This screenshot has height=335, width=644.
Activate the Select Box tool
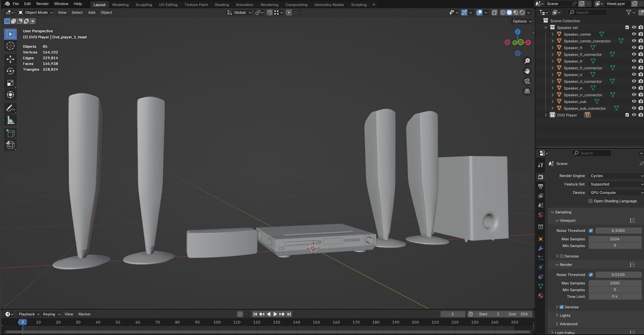click(x=10, y=34)
